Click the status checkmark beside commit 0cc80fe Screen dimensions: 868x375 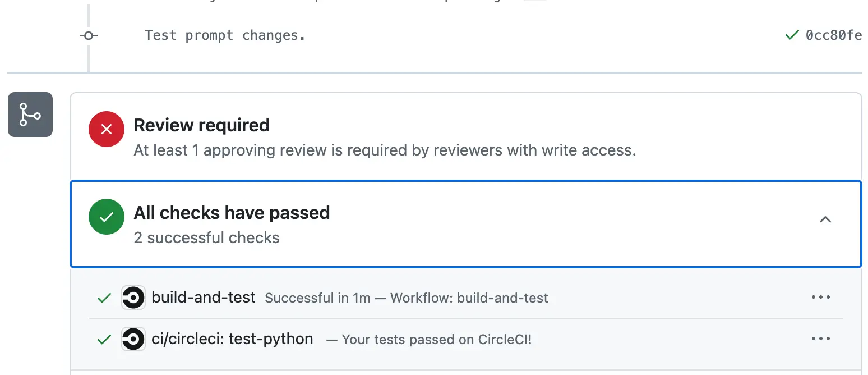point(792,35)
